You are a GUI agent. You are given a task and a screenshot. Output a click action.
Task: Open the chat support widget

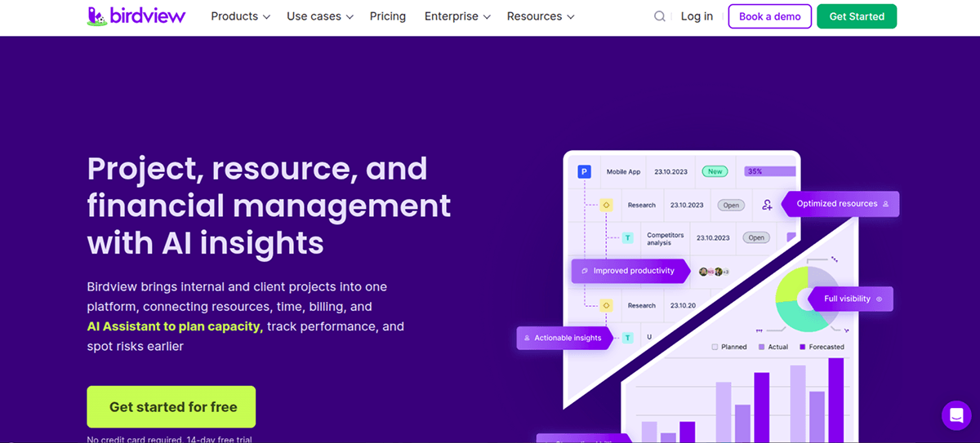(956, 415)
